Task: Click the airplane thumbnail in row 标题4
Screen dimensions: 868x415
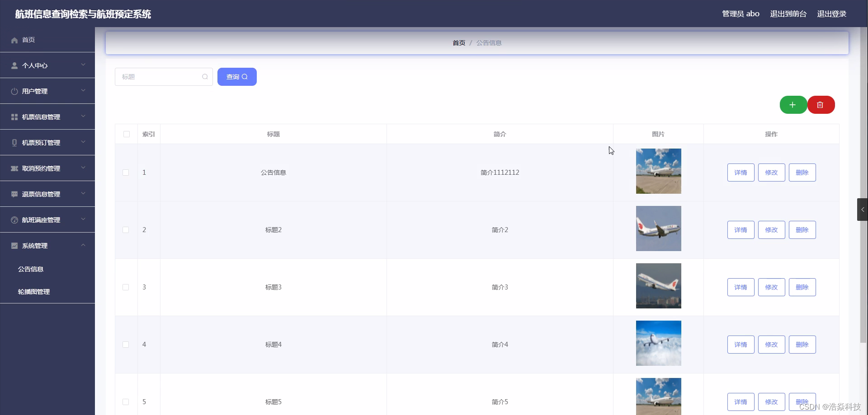Action: [x=659, y=343]
